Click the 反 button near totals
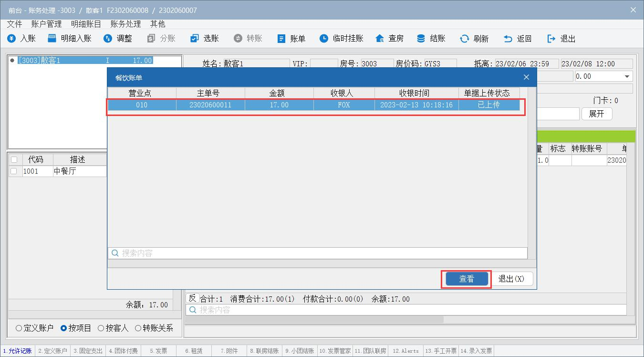The image size is (644, 357). coord(192,298)
